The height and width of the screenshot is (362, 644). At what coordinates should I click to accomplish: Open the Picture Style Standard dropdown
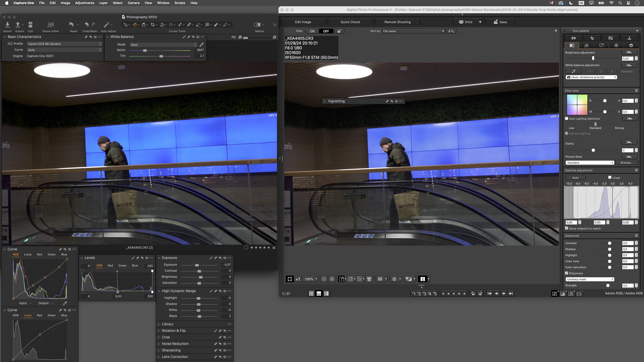(x=590, y=163)
